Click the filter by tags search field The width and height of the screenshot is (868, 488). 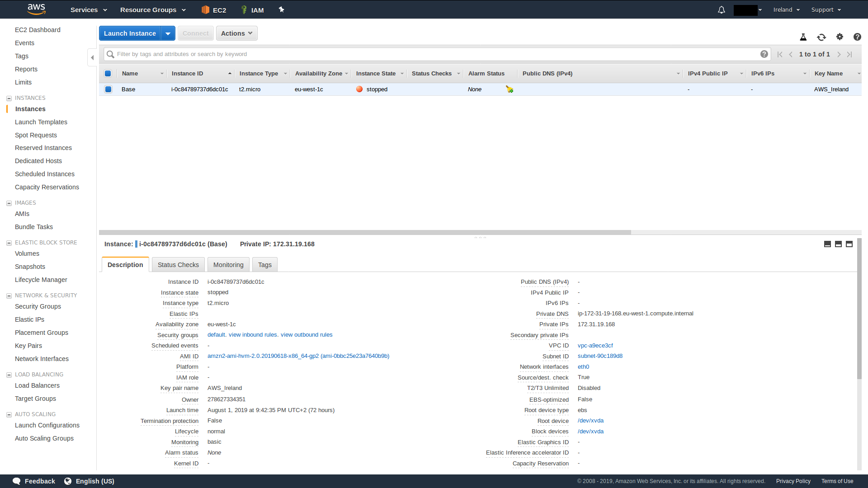click(x=436, y=54)
